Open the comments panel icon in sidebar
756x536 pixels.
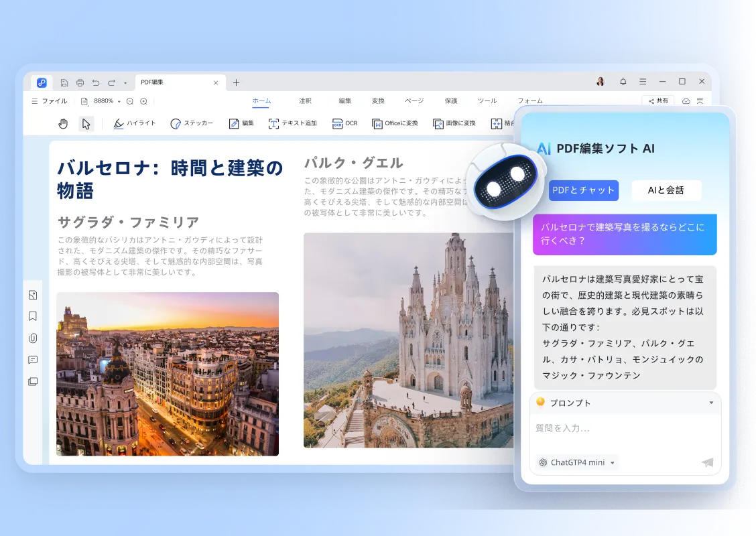pos(33,360)
